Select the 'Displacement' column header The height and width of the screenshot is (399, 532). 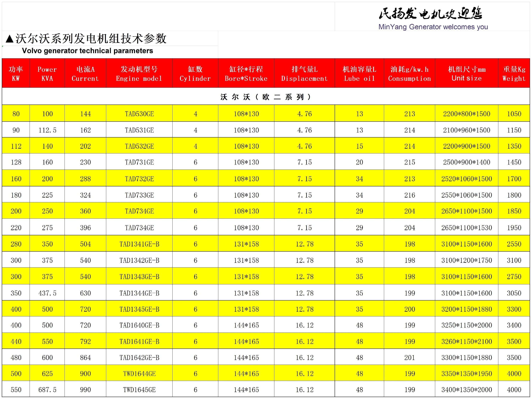304,73
